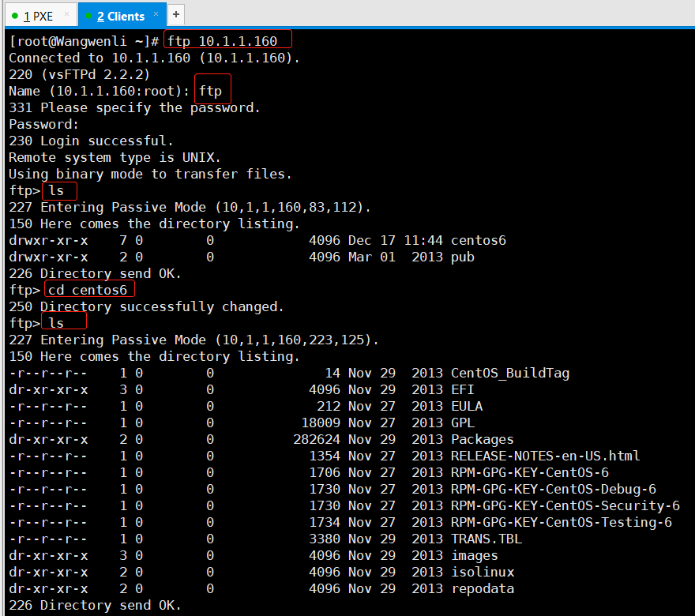Click the 'EULA' file name
The image size is (695, 616).
(467, 407)
